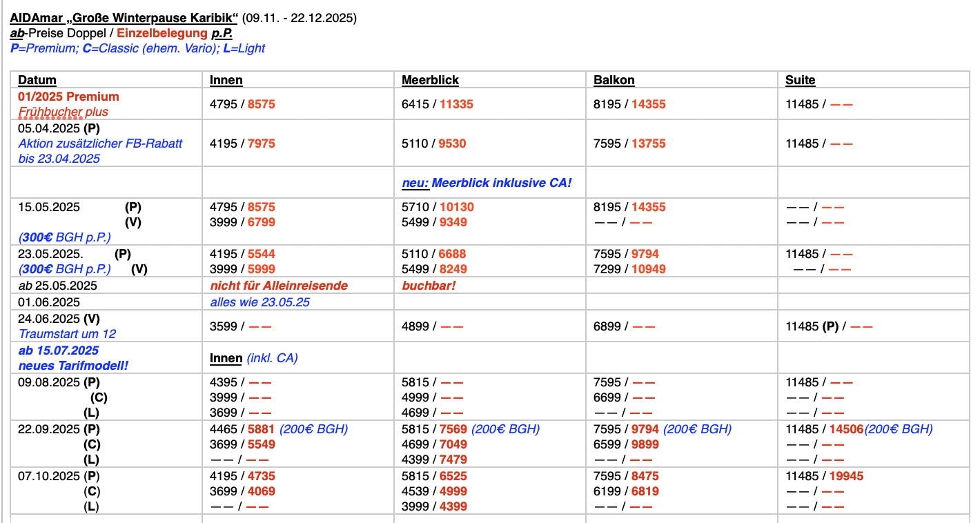Image resolution: width=980 pixels, height=523 pixels.
Task: Click the Meerblick price "6415 / 11335"
Action: 438,104
